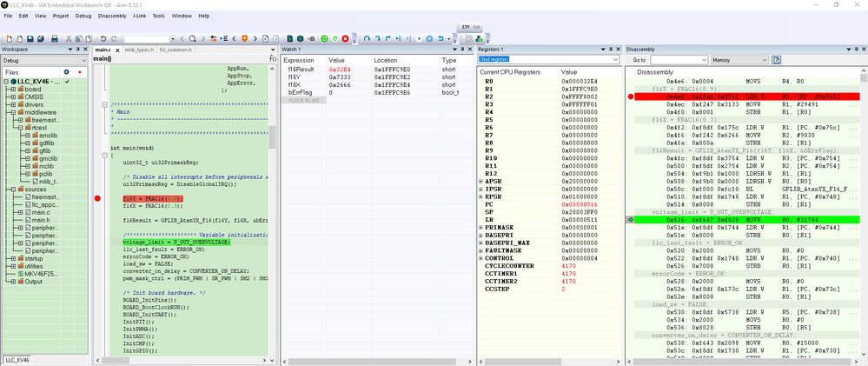Click the Find magnifier icon
The image size is (868, 366).
click(193, 39)
